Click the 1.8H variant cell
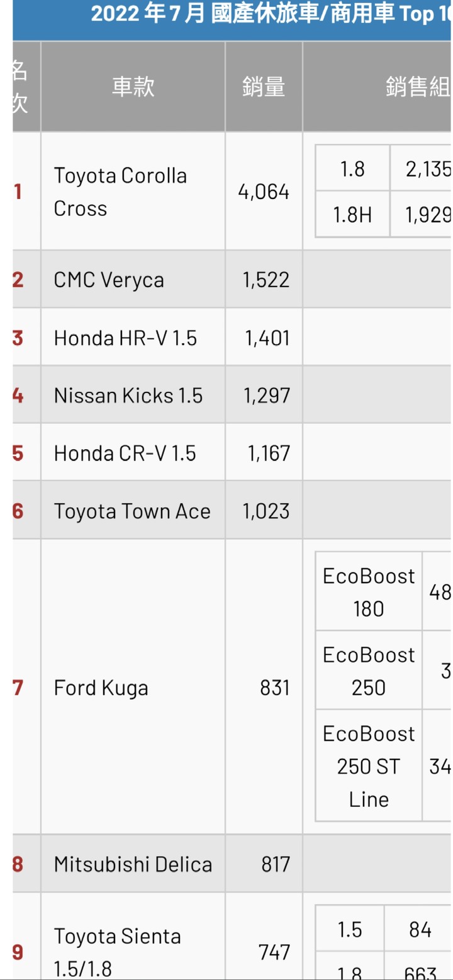This screenshot has height=980, width=453. coord(352,214)
